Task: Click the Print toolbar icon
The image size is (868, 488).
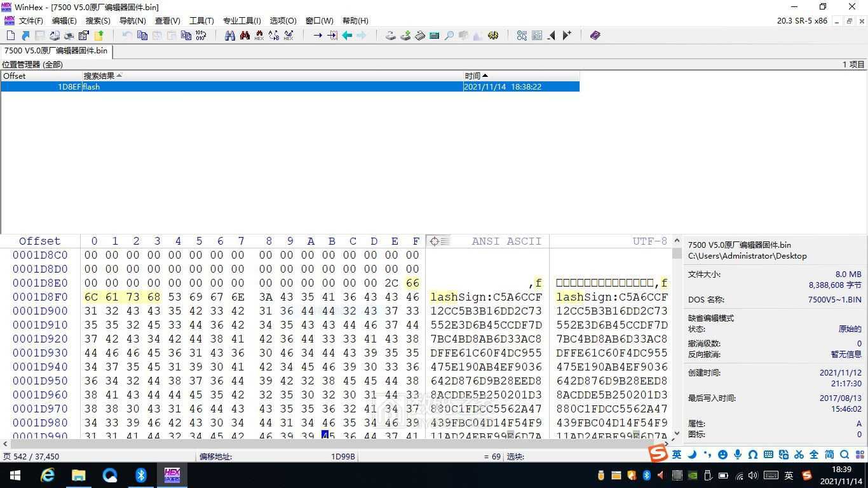Action: point(69,36)
